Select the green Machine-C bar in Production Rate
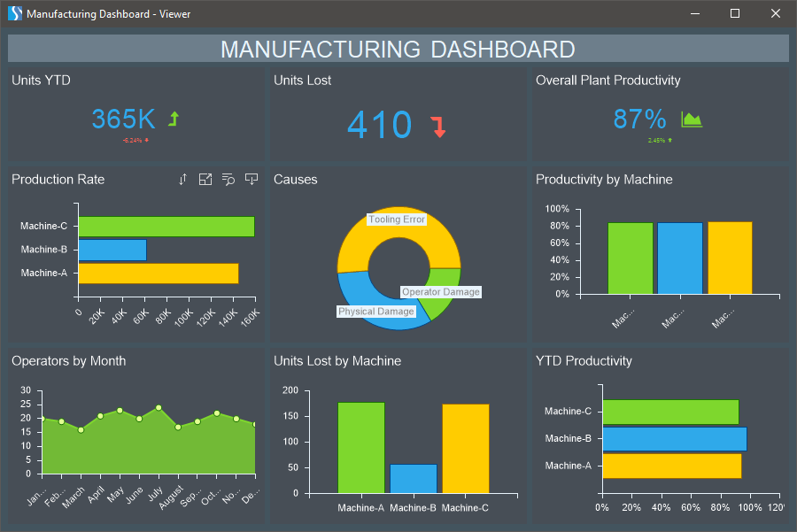Screen dimensions: 797x532 click(166, 227)
